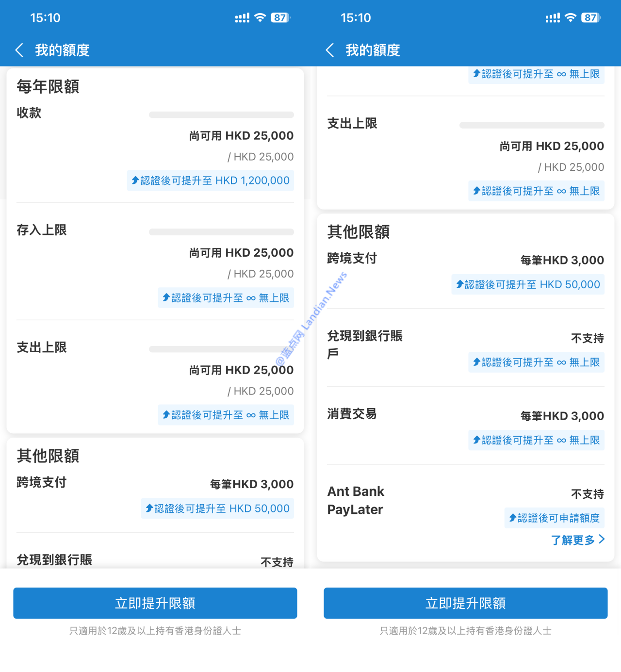Viewport: 621px width, 672px height.
Task: Click the infinity symbol in left 存入上限 badge
Action: point(251,298)
